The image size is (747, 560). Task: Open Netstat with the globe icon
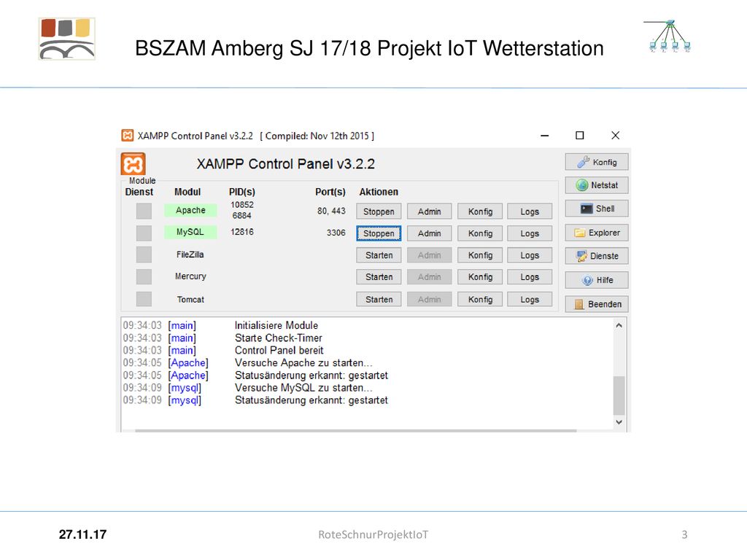(x=597, y=185)
